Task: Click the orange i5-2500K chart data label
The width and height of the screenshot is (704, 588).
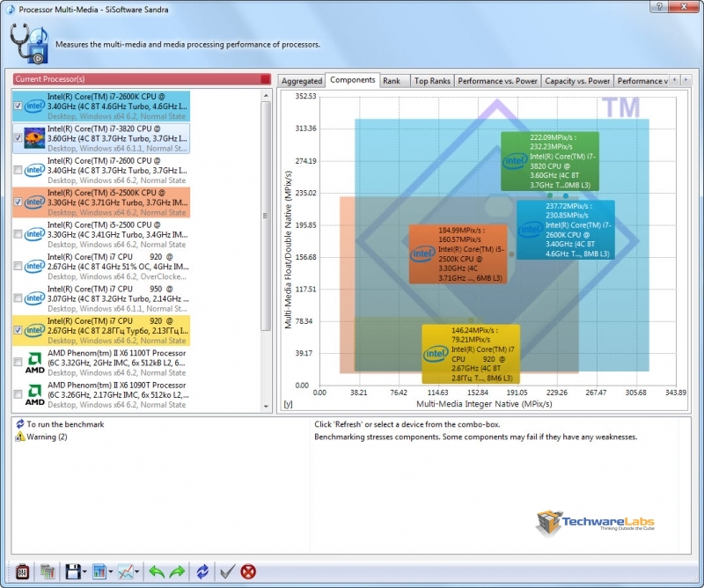Action: pyautogui.click(x=458, y=254)
